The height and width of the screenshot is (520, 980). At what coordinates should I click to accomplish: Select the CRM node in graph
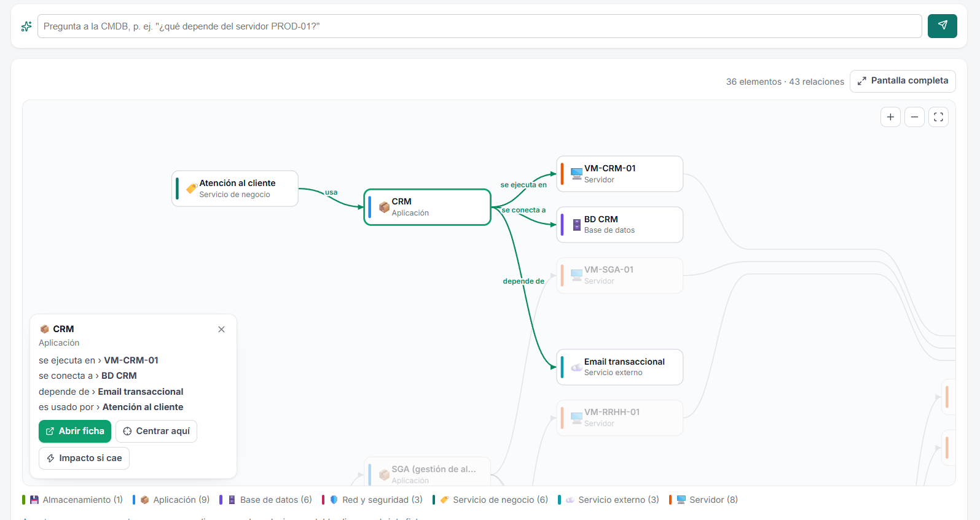[x=428, y=207]
